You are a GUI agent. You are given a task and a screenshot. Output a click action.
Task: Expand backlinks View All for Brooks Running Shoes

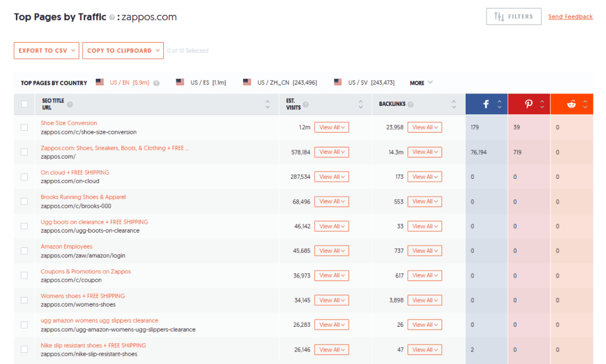click(425, 201)
